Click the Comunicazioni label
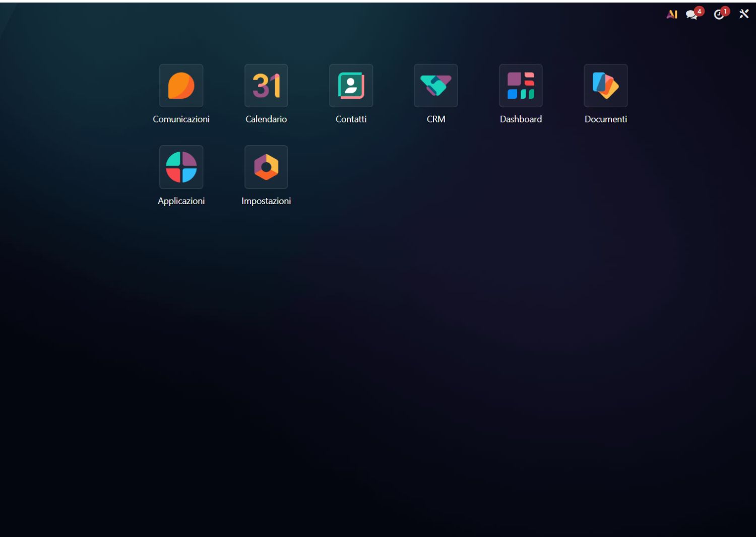 (181, 119)
